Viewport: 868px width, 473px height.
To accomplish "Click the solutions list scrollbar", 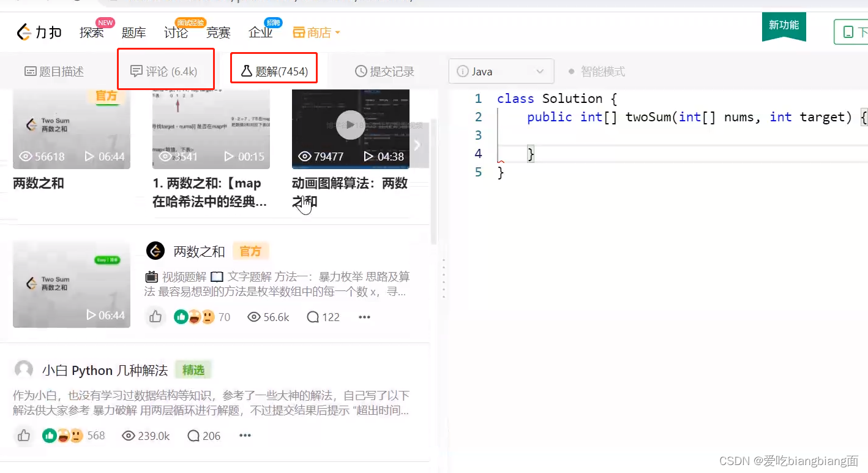I will pos(435,182).
